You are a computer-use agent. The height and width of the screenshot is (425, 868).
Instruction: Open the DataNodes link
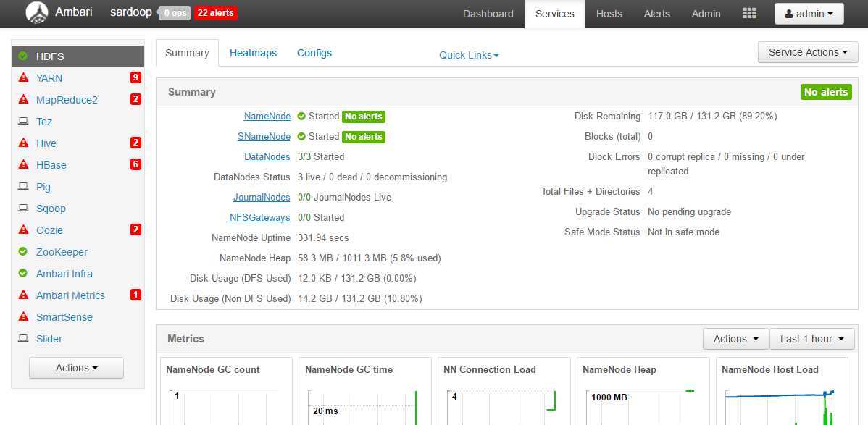click(x=267, y=156)
